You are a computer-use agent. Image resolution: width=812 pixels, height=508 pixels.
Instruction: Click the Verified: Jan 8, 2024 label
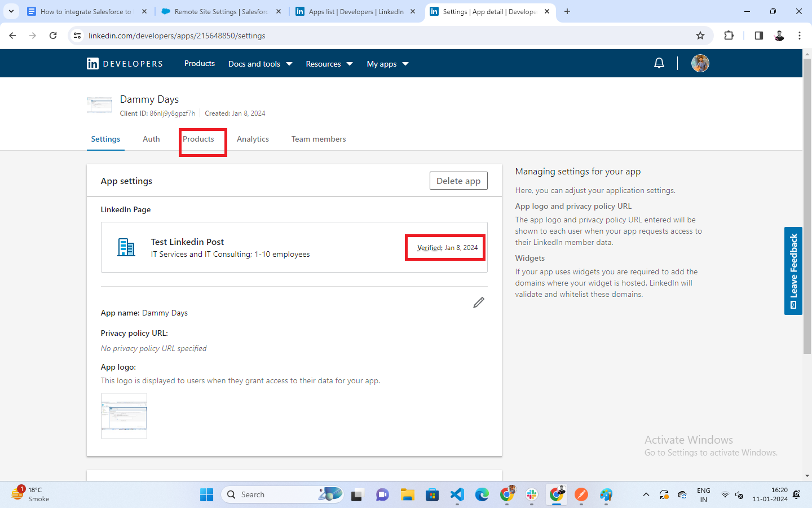447,248
